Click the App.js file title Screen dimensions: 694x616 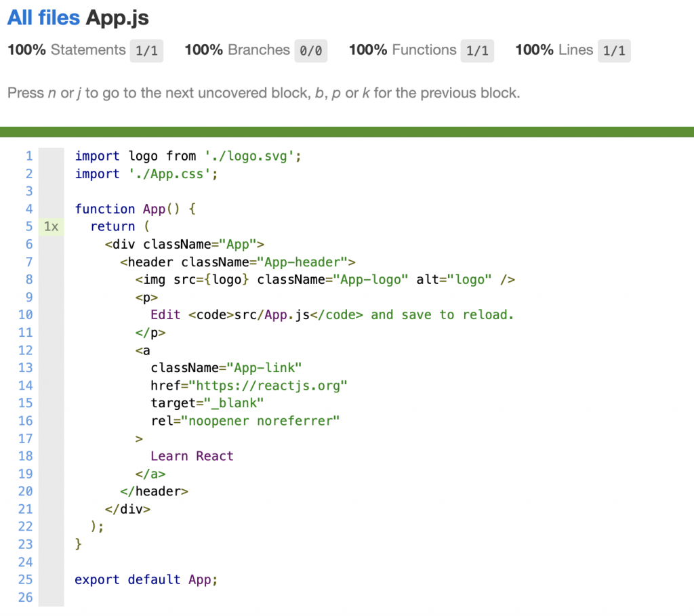[x=117, y=18]
